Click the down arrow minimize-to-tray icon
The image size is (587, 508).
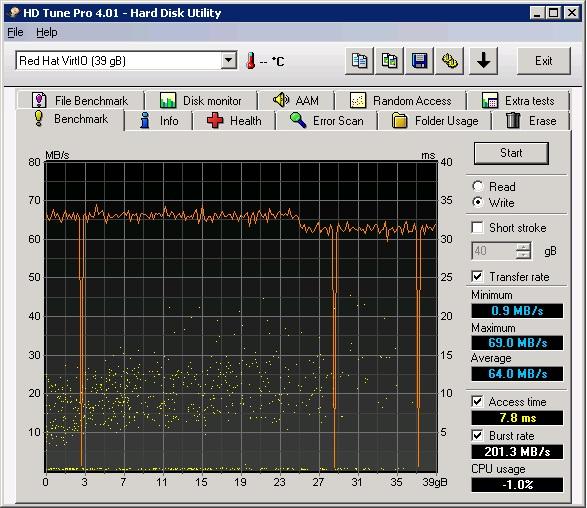pos(483,61)
